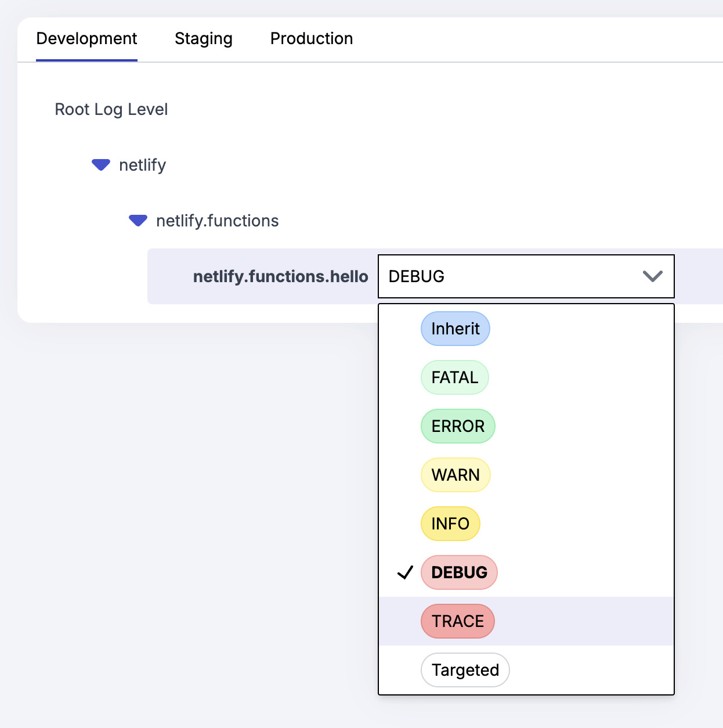723x728 pixels.
Task: Switch to the Development tab
Action: tap(86, 39)
